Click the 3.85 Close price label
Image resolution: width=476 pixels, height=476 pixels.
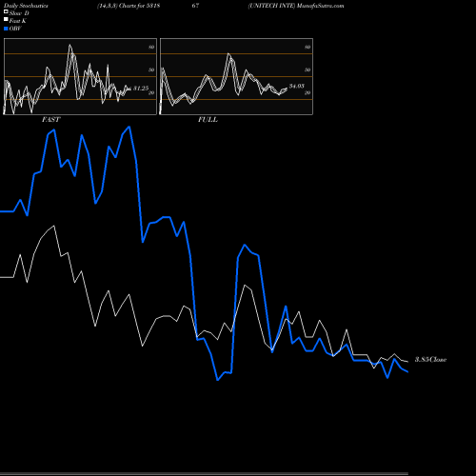coord(430,360)
